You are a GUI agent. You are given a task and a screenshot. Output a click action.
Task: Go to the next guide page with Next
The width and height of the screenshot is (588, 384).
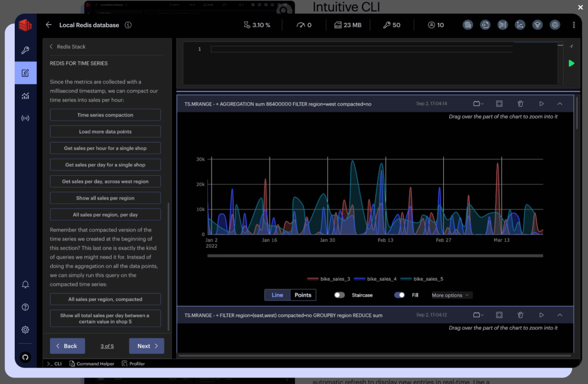coord(146,346)
